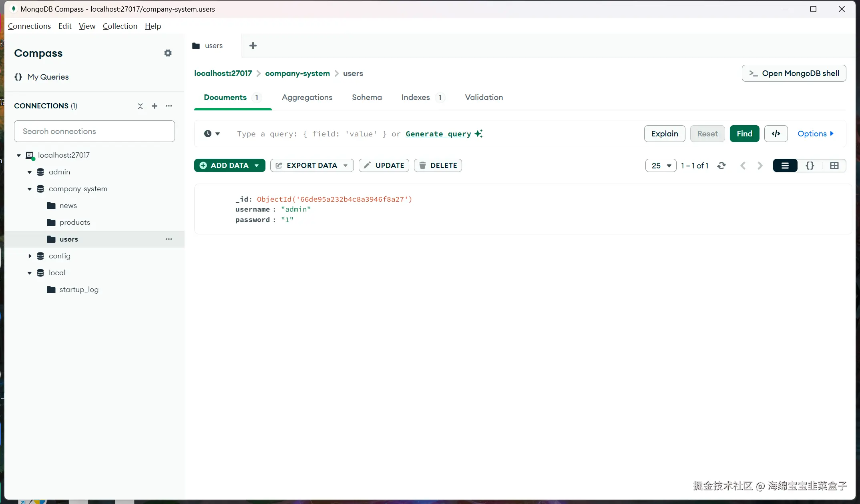Open the 25 per page dropdown

pos(661,166)
